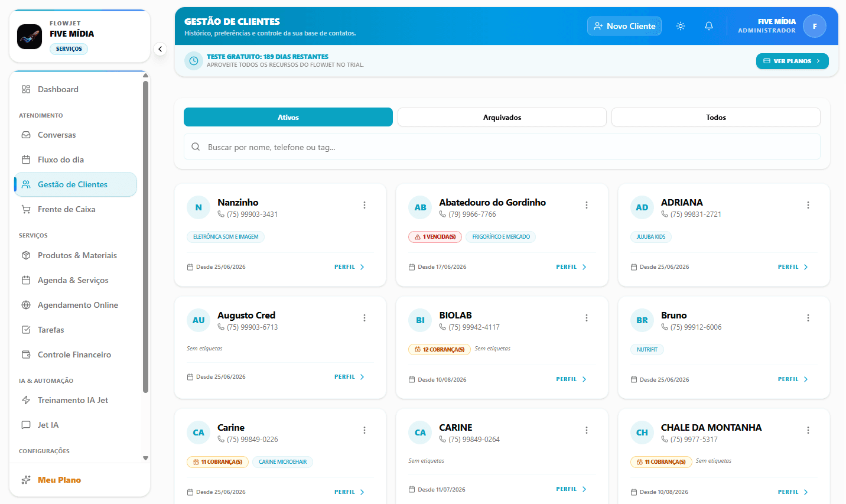
Task: Open options menu for CHALE DA MONTANHA
Action: [x=808, y=430]
